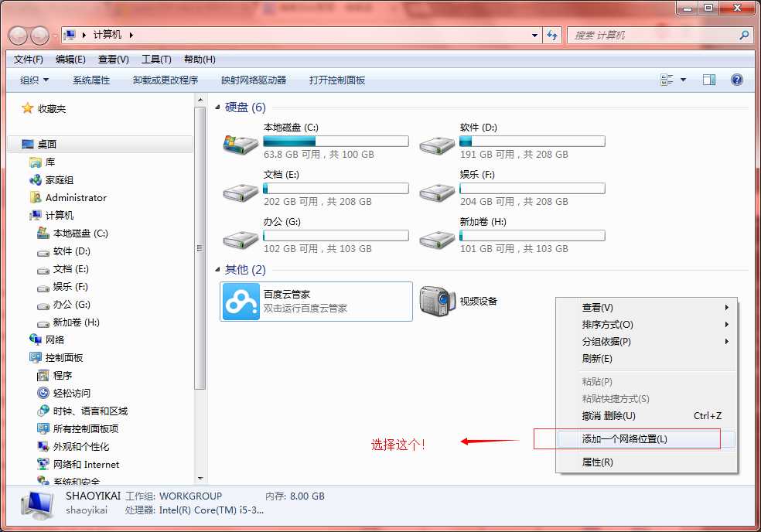Select the 百度云管家 cloud icon
The width and height of the screenshot is (761, 532).
(241, 302)
